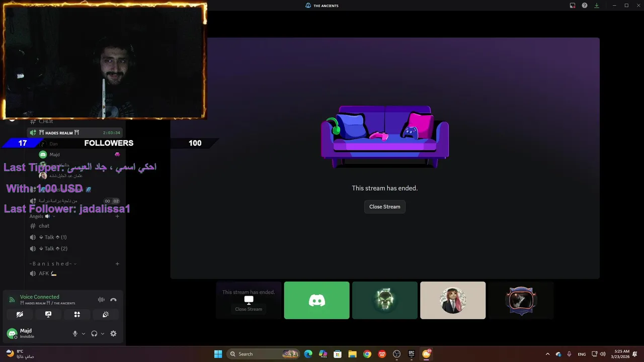Screen dimensions: 644x362
Task: Open the Discord inbox icon
Action: point(573,6)
